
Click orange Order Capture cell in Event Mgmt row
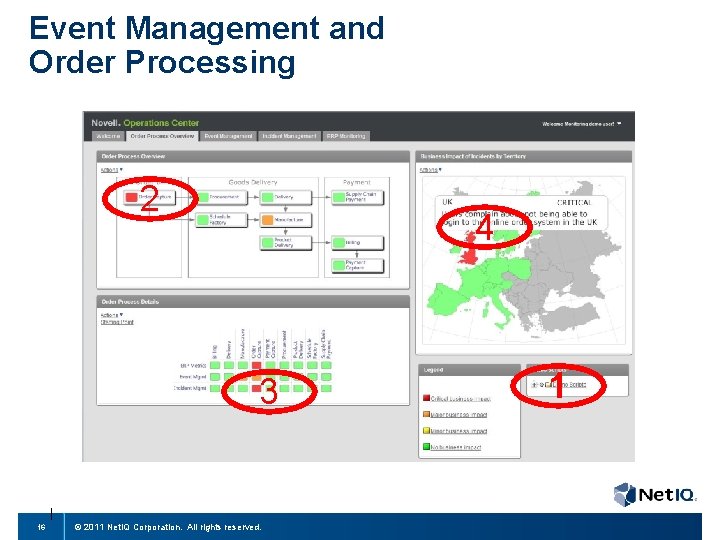[x=256, y=377]
